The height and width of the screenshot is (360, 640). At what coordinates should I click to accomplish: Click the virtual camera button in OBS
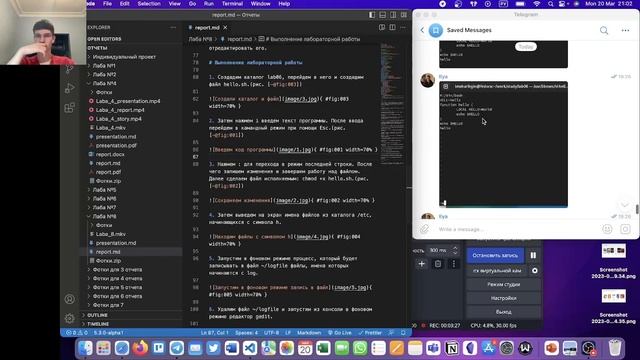tap(497, 270)
